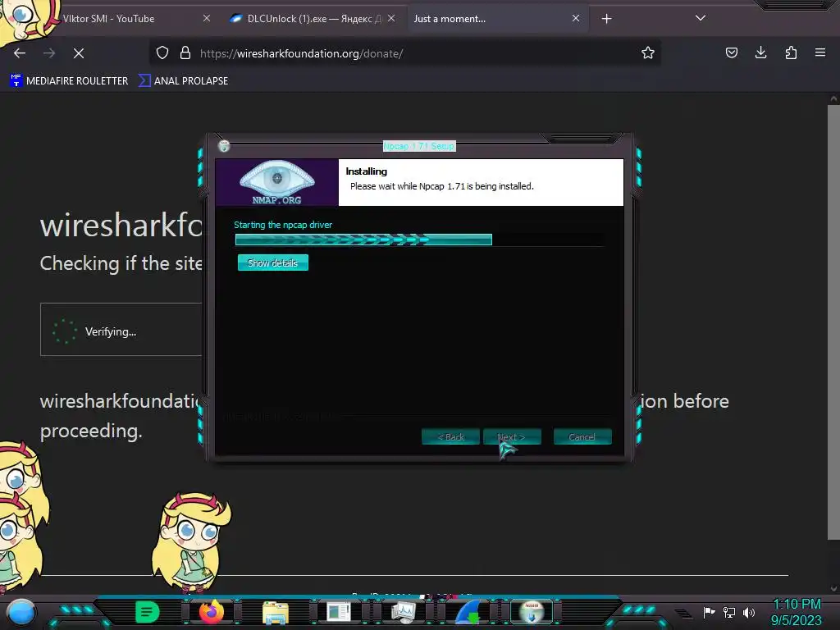Close the Just a moment tab
Screen dimensions: 840x630
coord(576,18)
